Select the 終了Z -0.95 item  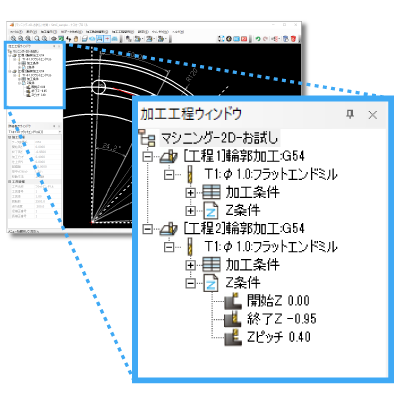(x=281, y=319)
